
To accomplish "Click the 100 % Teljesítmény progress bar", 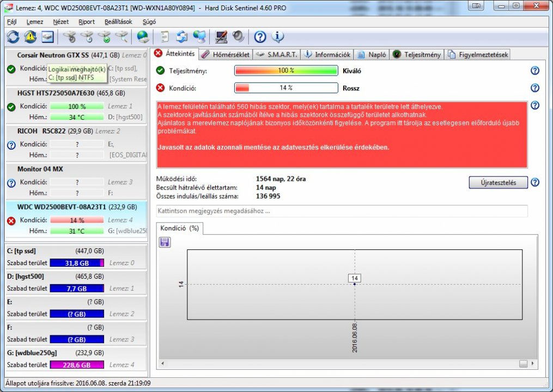I will tap(286, 70).
